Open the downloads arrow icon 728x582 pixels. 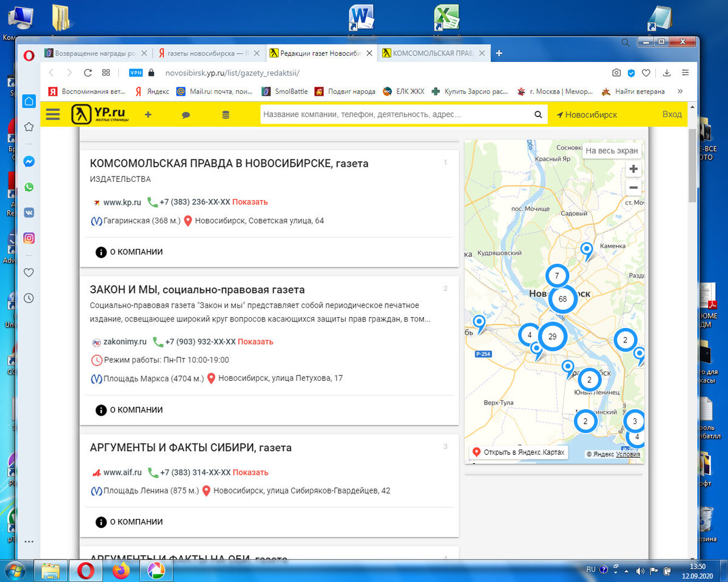667,73
